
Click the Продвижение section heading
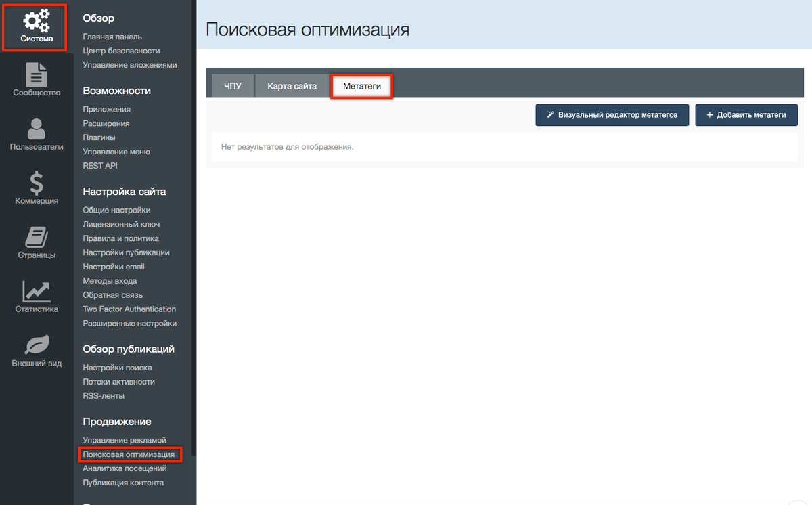tap(116, 422)
